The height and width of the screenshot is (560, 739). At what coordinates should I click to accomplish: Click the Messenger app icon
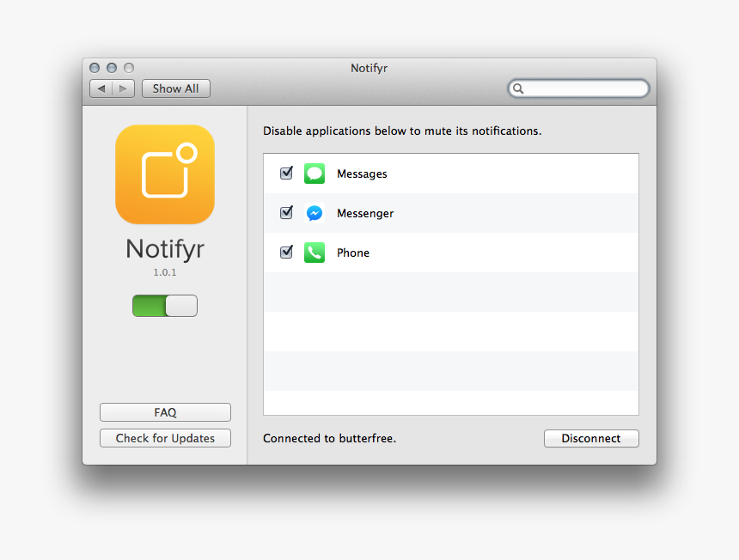[314, 213]
